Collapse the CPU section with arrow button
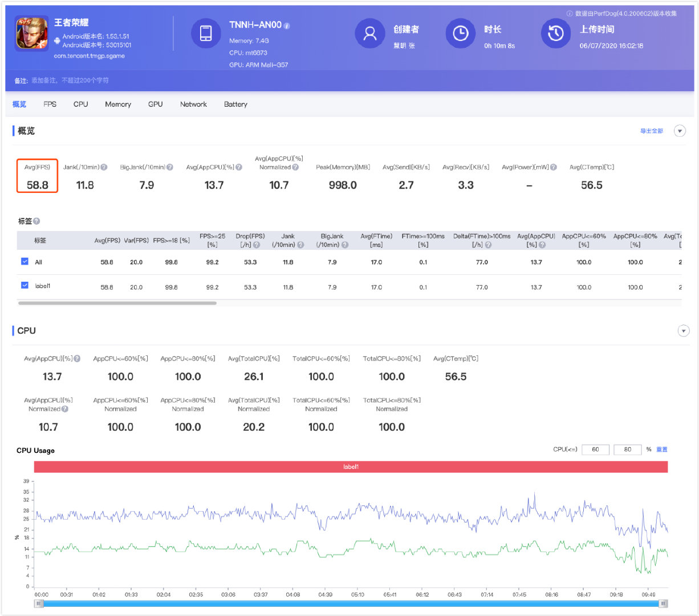699x616 pixels. (683, 331)
